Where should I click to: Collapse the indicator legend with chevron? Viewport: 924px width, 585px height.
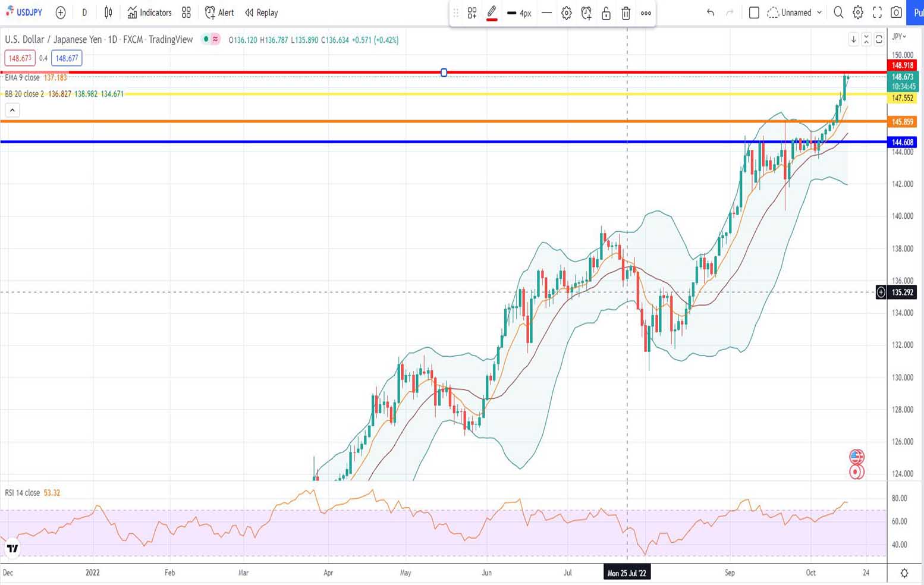(12, 110)
